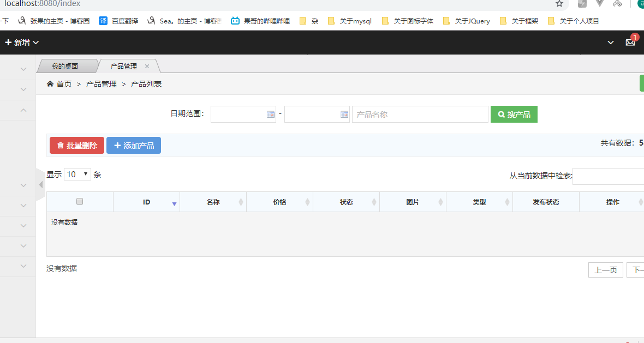Image resolution: width=644 pixels, height=343 pixels.
Task: Open the mail notification icon
Action: tap(630, 42)
